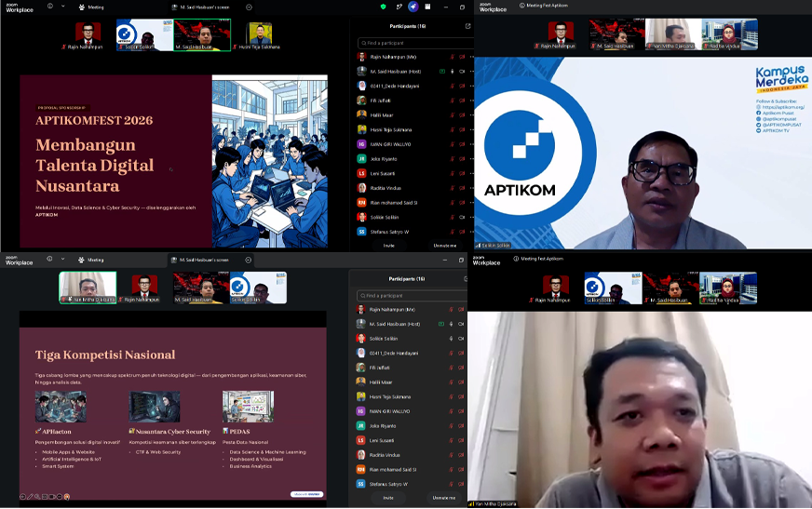Image resolution: width=812 pixels, height=509 pixels.
Task: Select Solikin Solikin thumbnail in bottom-right window
Action: [x=613, y=288]
